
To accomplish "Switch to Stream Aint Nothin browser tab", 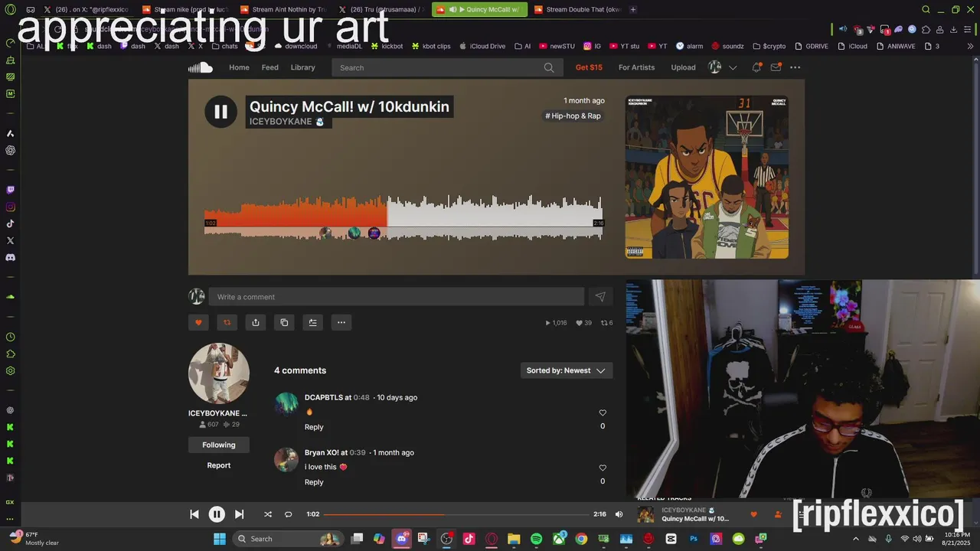I will coord(283,10).
